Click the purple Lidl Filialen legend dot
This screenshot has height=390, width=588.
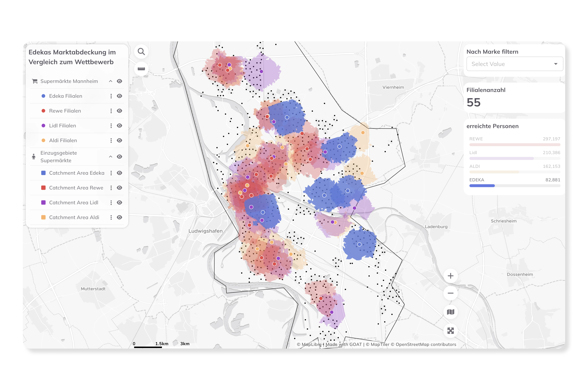click(x=43, y=126)
